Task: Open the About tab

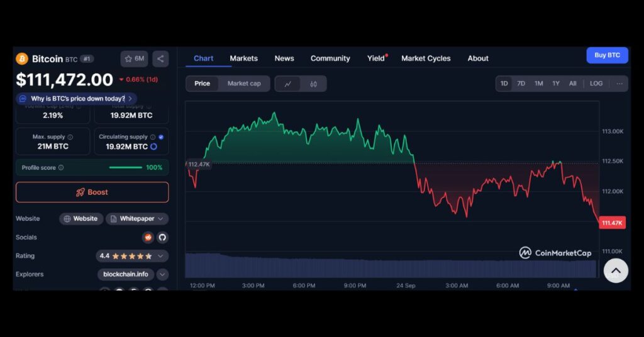Action: click(x=478, y=58)
